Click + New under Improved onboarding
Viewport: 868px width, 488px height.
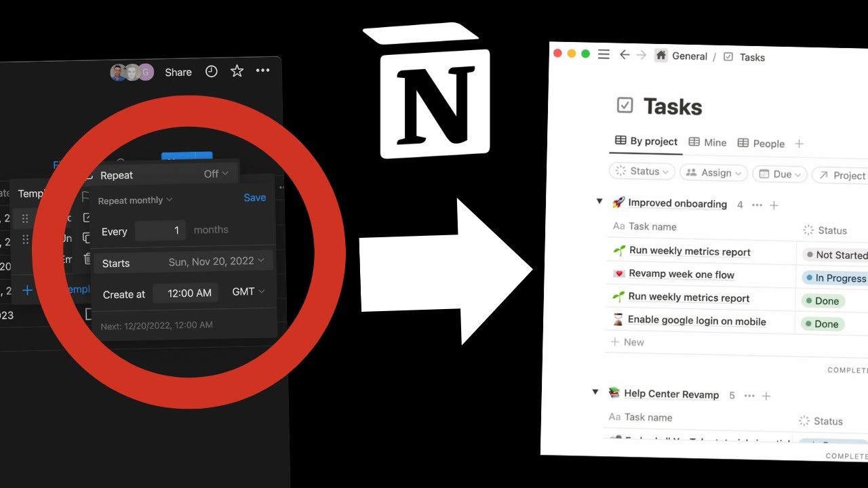(x=627, y=342)
